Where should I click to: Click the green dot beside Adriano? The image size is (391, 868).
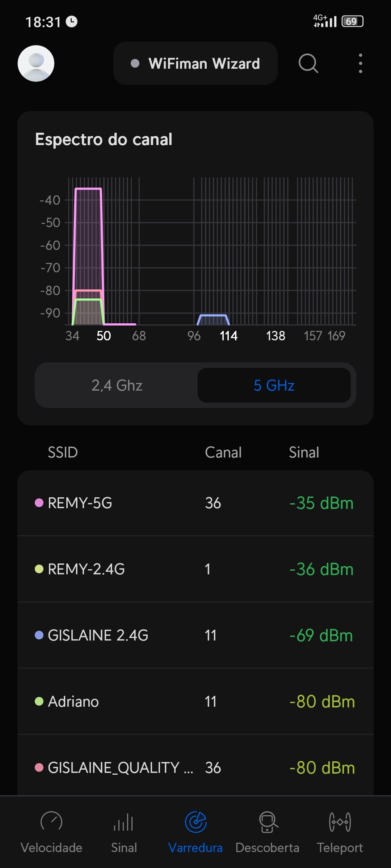tap(39, 702)
